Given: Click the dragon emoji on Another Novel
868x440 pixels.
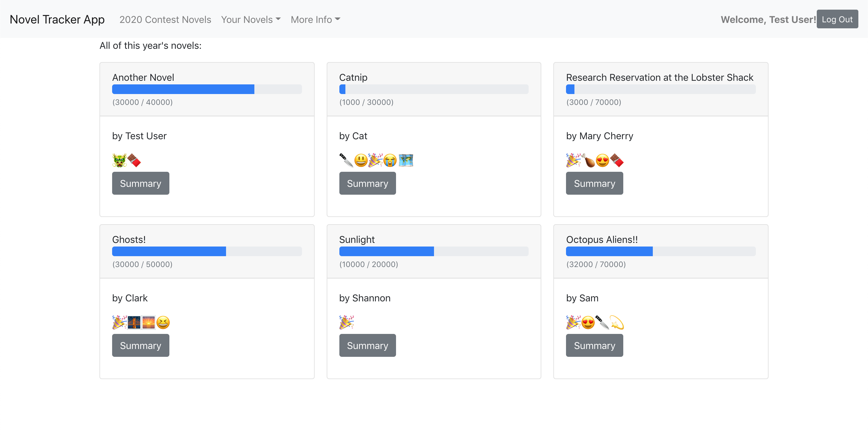Looking at the screenshot, I should click(x=119, y=160).
